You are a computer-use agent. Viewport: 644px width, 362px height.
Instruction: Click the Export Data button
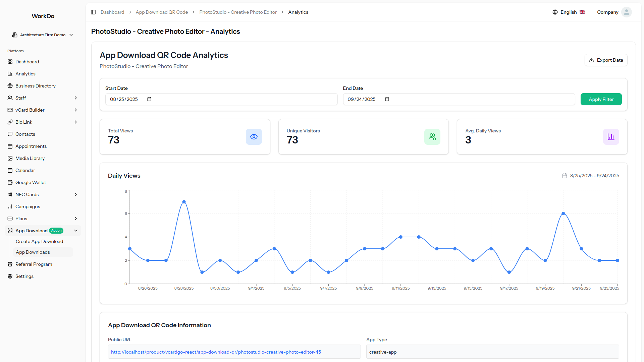click(606, 60)
